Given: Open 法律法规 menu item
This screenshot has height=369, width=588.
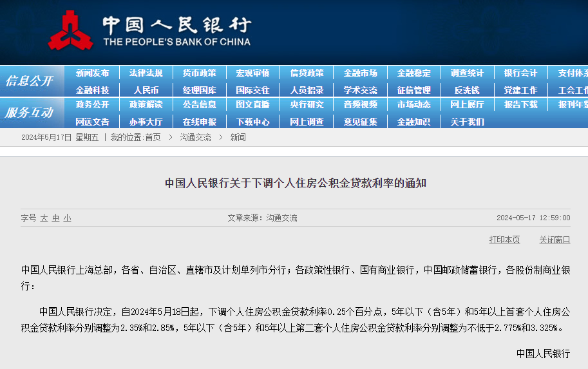Looking at the screenshot, I should pos(146,73).
